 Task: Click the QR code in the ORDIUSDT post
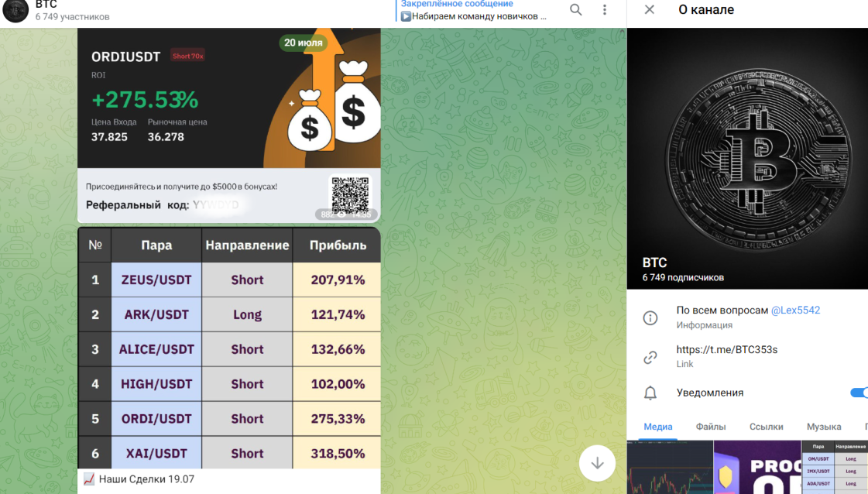point(350,194)
